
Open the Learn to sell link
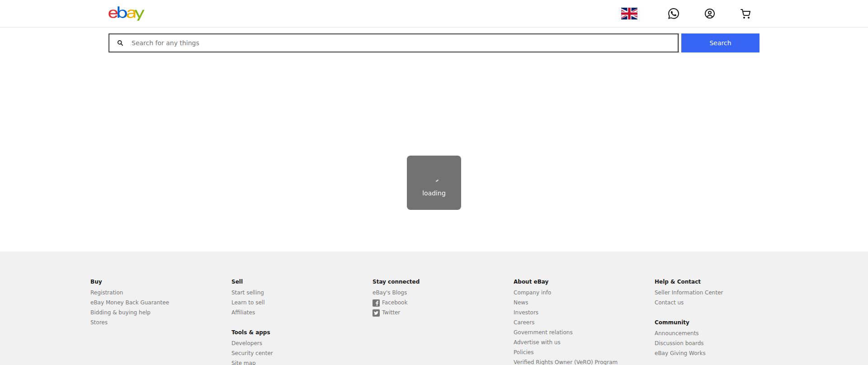(x=248, y=303)
